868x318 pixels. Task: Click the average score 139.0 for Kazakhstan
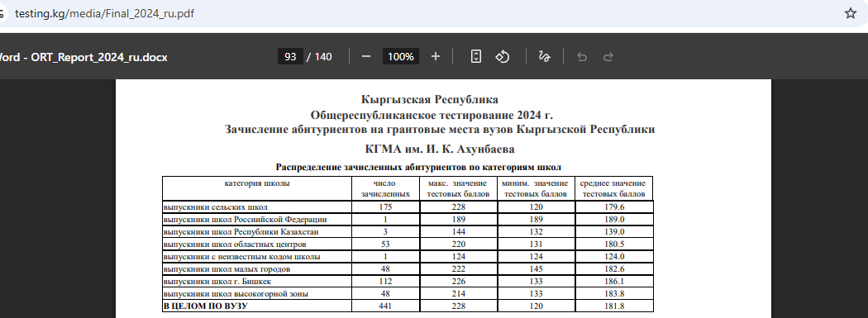pyautogui.click(x=614, y=232)
